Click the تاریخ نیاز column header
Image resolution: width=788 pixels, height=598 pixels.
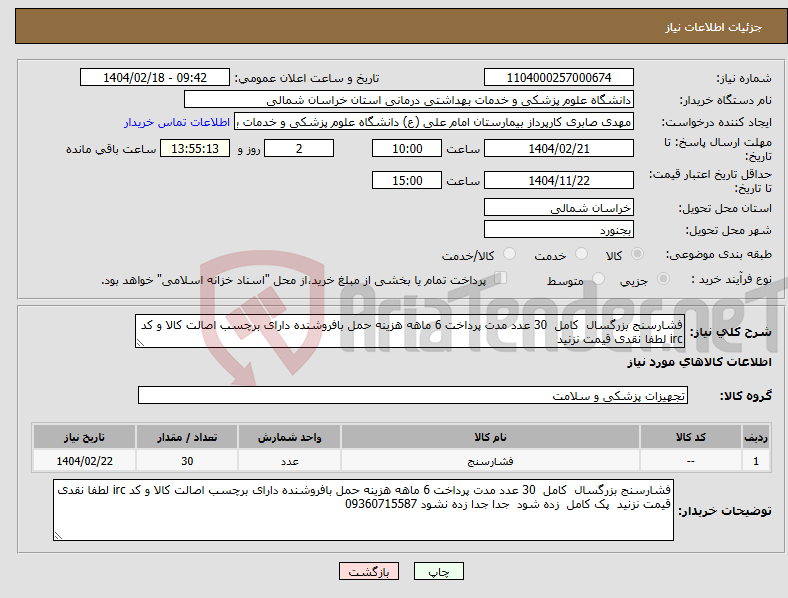(84, 437)
